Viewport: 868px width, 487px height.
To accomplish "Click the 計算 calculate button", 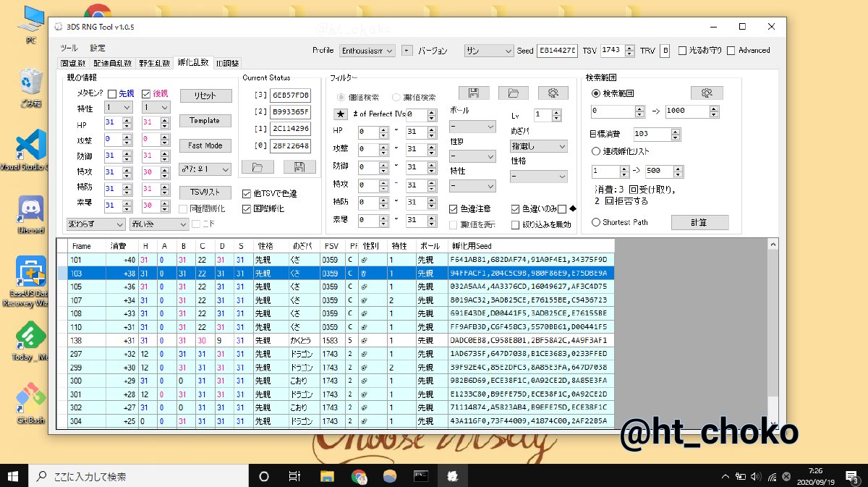I will [x=699, y=222].
